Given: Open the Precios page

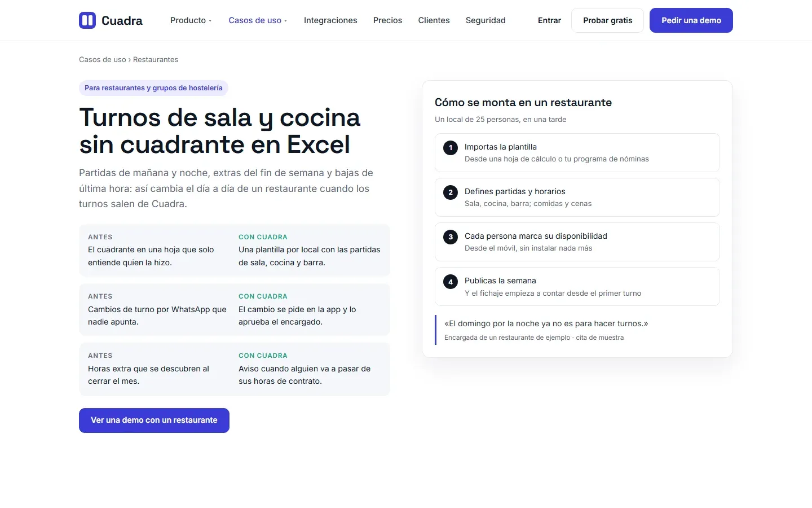Looking at the screenshot, I should point(387,20).
